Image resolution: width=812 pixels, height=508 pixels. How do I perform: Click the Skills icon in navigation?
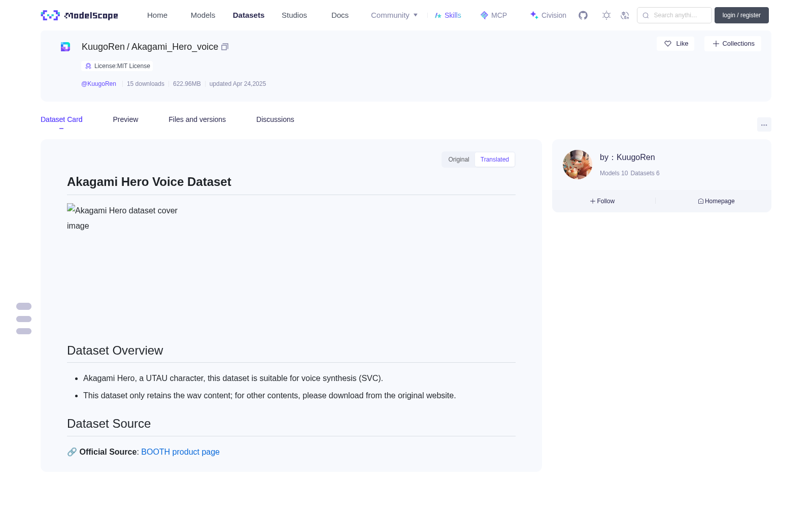point(438,15)
